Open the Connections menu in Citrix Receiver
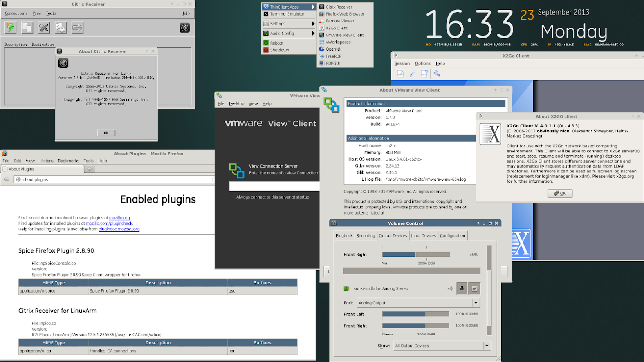 16,13
